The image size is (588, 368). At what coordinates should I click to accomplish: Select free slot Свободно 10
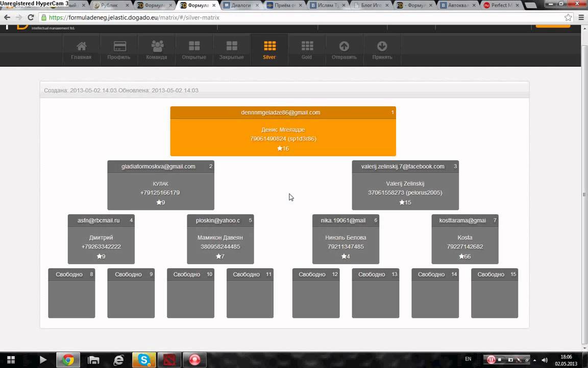click(x=190, y=293)
